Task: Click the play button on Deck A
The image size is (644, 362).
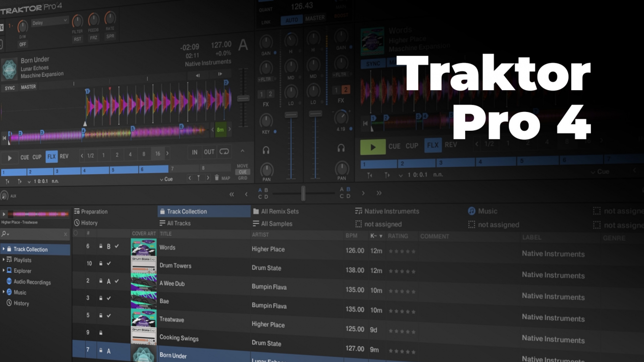Action: [9, 158]
